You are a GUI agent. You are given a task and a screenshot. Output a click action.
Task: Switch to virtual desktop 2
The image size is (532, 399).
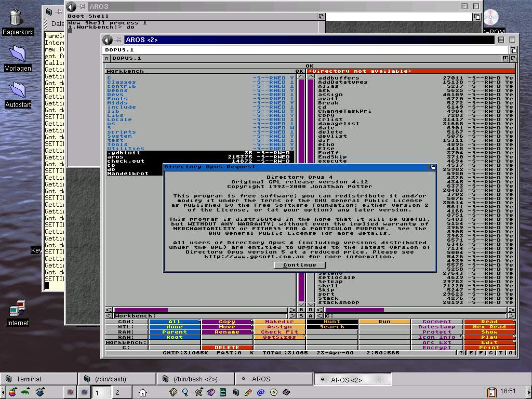tap(122, 393)
